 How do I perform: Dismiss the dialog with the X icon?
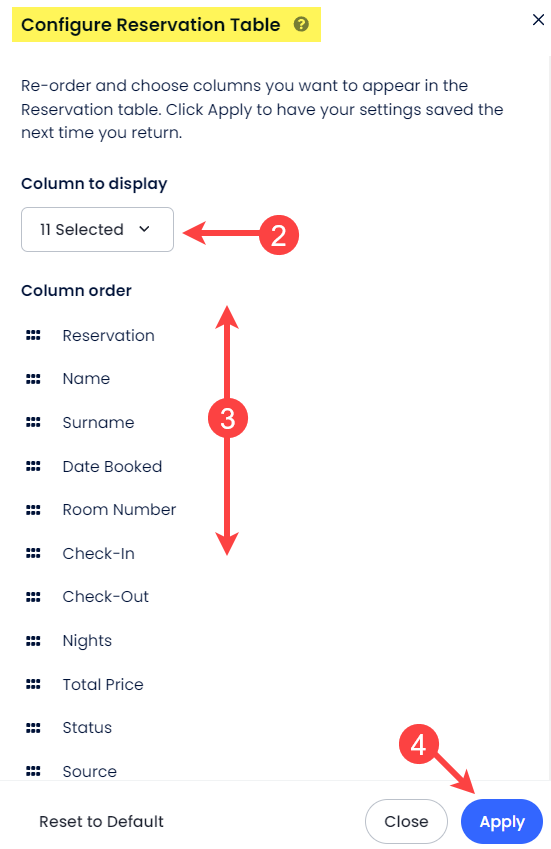[538, 20]
